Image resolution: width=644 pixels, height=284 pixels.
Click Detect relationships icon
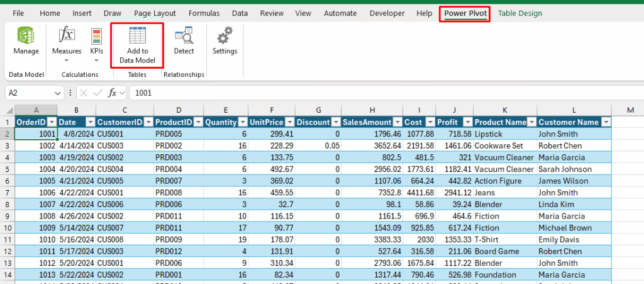coord(184,36)
